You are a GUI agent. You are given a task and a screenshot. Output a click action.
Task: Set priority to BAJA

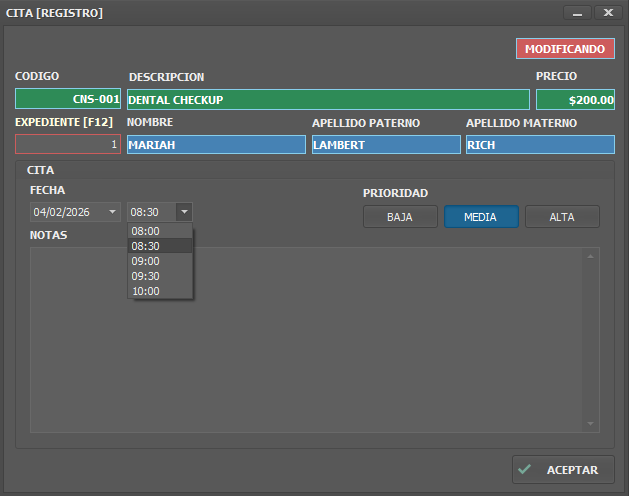coord(400,217)
